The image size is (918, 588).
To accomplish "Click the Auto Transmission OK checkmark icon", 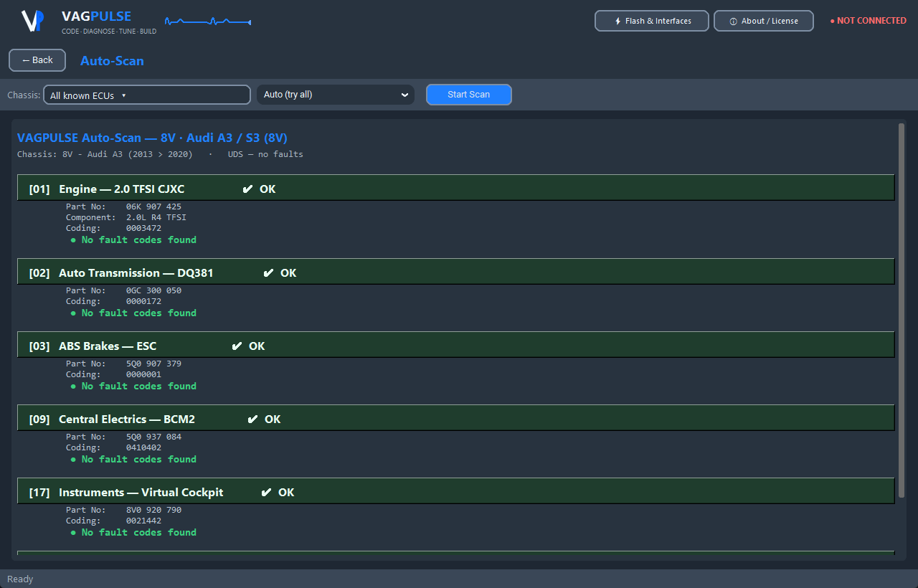I will click(268, 273).
